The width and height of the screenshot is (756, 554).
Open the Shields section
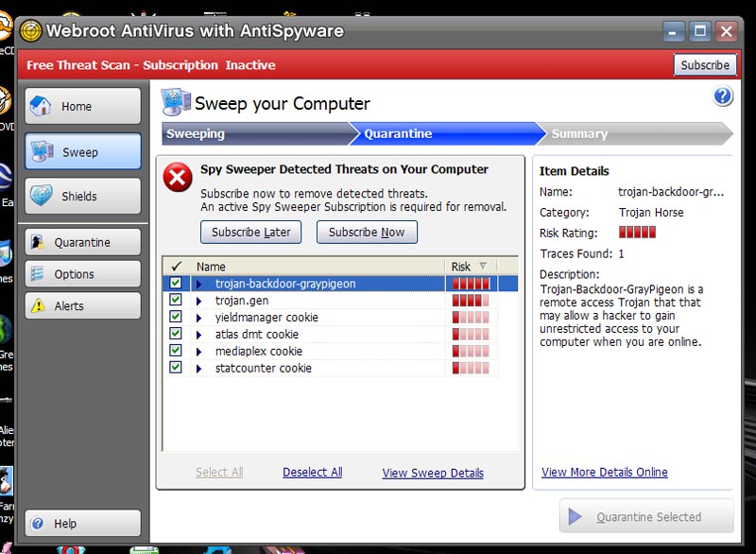click(x=83, y=196)
